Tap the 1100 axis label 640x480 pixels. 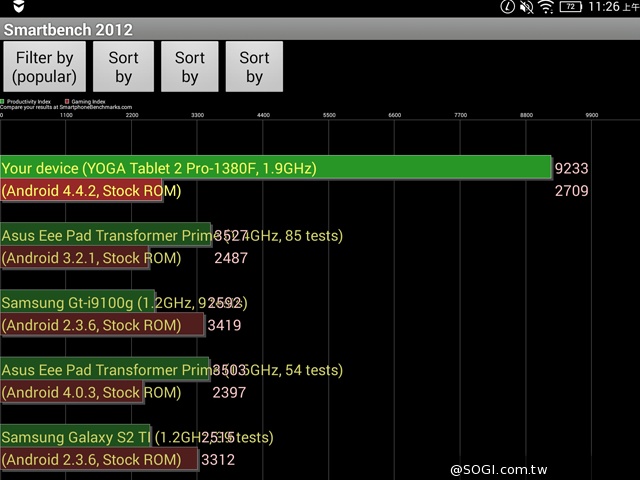tap(66, 115)
